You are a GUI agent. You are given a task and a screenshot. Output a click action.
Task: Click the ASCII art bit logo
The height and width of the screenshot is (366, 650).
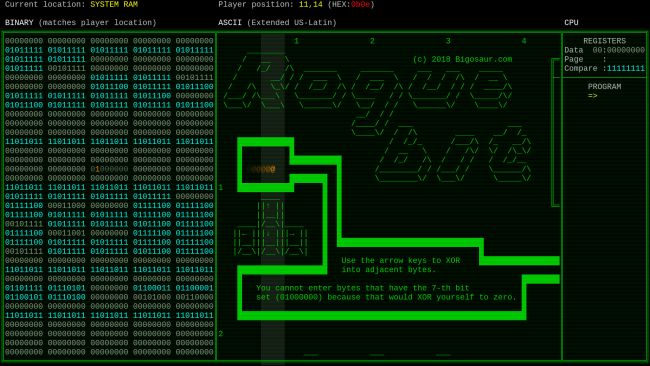click(x=454, y=153)
